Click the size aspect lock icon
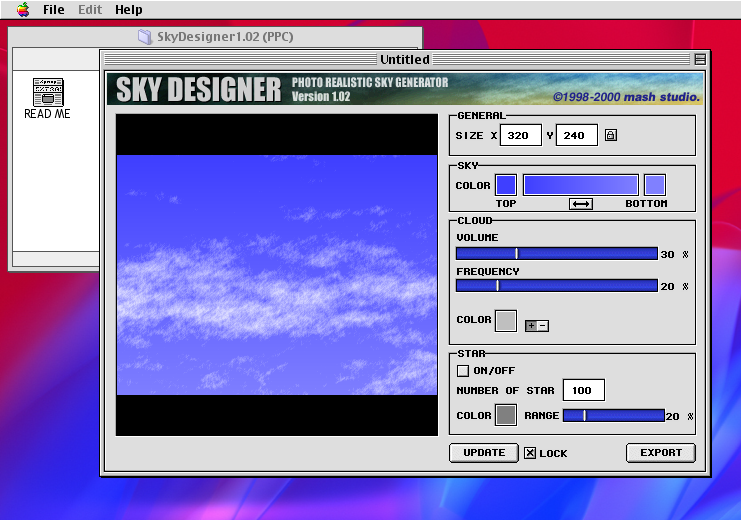Screen dimensions: 741x520 point(611,135)
